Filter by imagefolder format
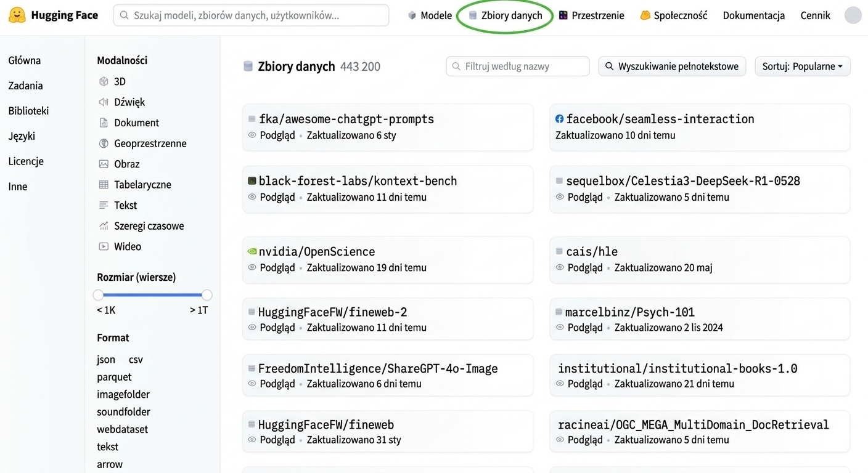The height and width of the screenshot is (473, 868). coord(123,394)
